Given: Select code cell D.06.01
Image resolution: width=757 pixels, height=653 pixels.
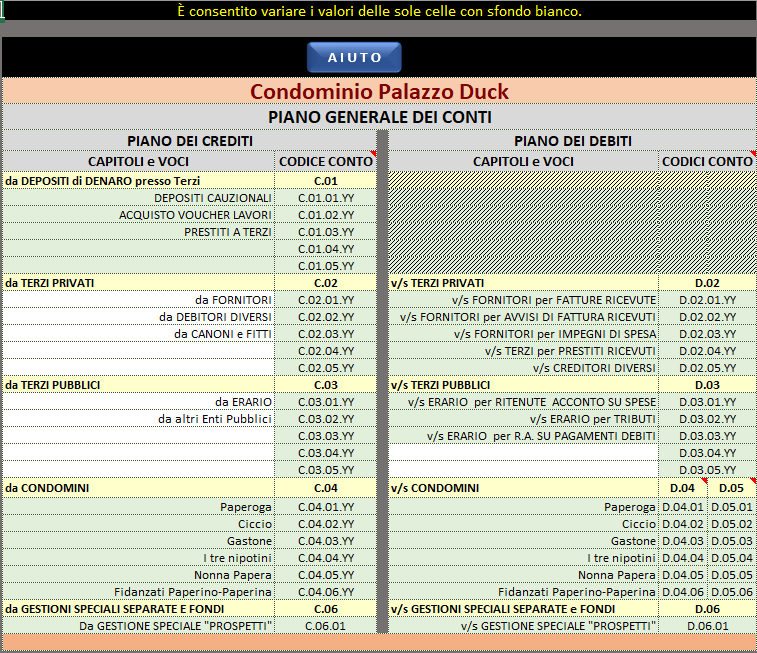Looking at the screenshot, I should pyautogui.click(x=707, y=625).
